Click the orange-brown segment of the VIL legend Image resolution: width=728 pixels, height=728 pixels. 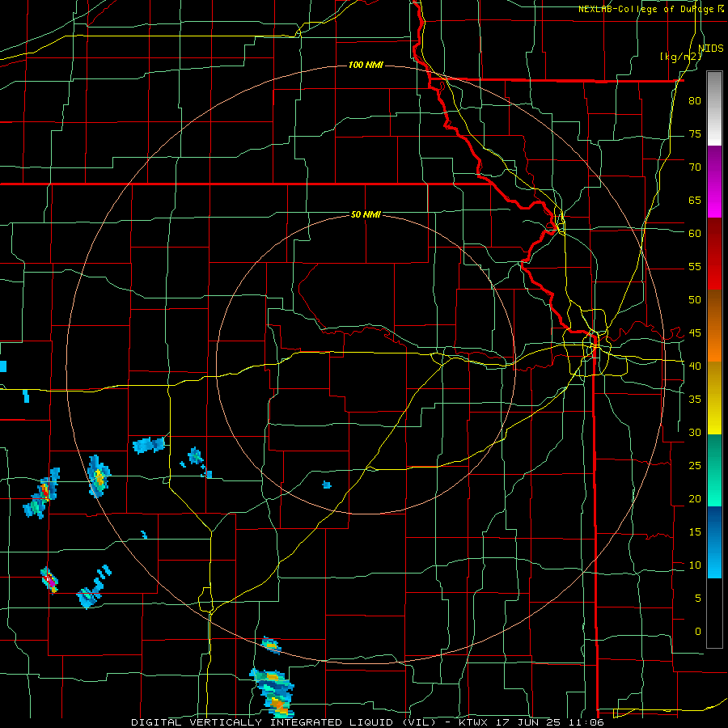click(714, 325)
